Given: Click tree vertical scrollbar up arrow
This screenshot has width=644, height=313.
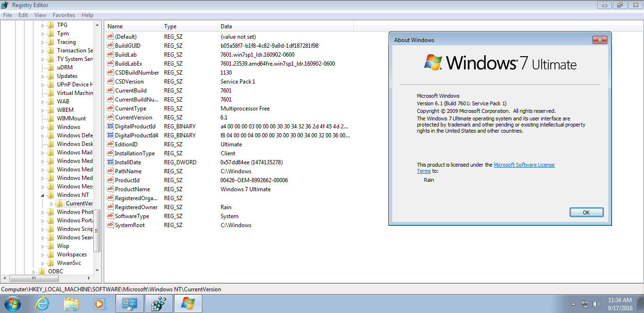Looking at the screenshot, I should tap(97, 24).
